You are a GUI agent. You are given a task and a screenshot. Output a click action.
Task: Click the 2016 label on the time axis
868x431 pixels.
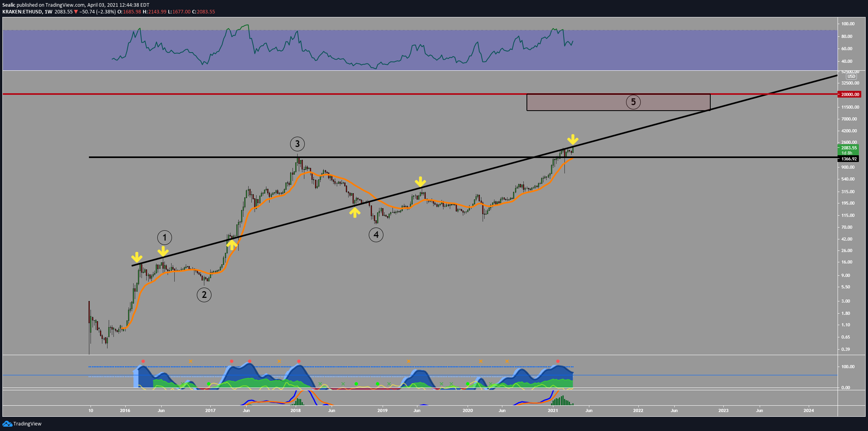[x=125, y=410]
